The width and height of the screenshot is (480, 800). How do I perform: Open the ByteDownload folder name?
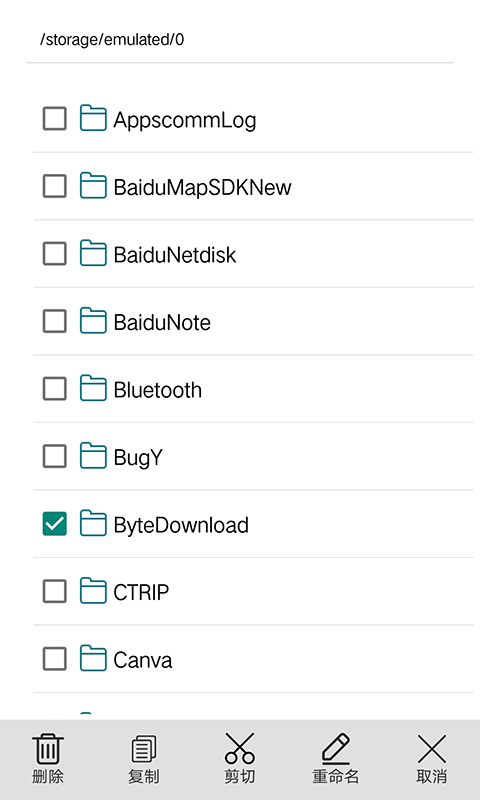pos(181,525)
